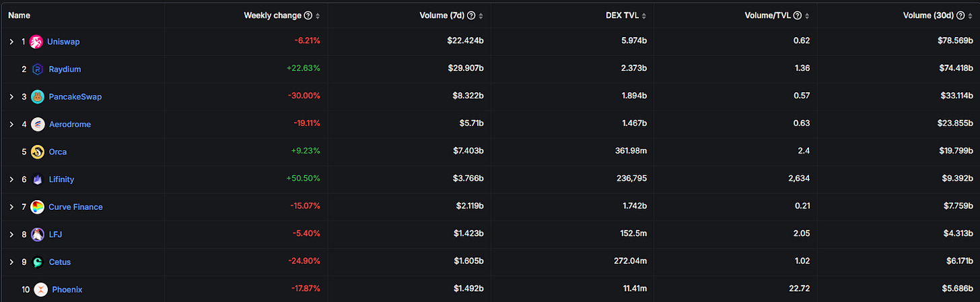980x302 pixels.
Task: Open the Cetus protocol link
Action: (59, 262)
